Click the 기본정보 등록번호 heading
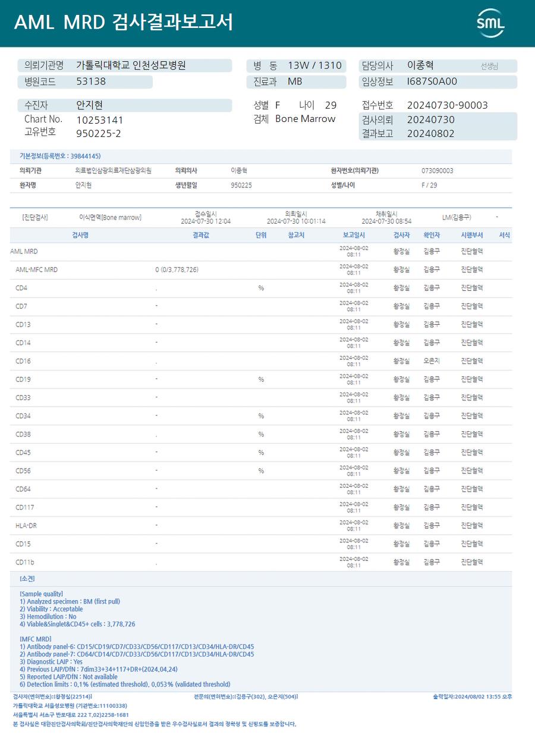The width and height of the screenshot is (535, 756). 60,156
